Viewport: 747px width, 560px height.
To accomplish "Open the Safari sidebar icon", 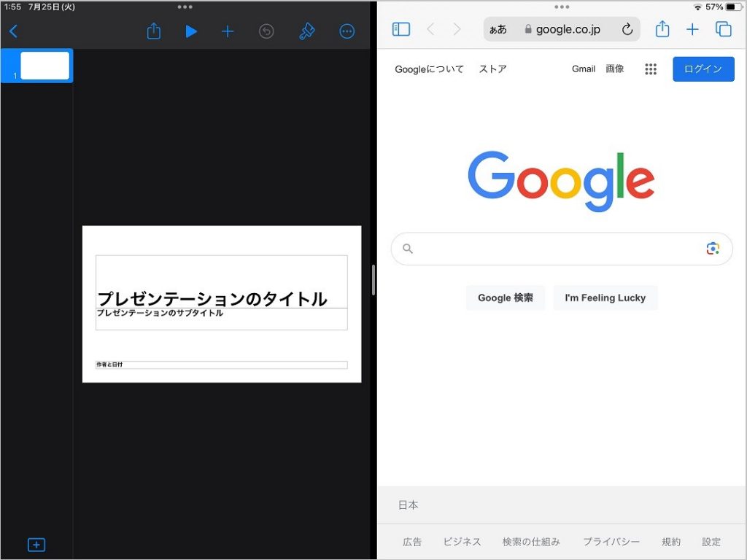I will 400,29.
